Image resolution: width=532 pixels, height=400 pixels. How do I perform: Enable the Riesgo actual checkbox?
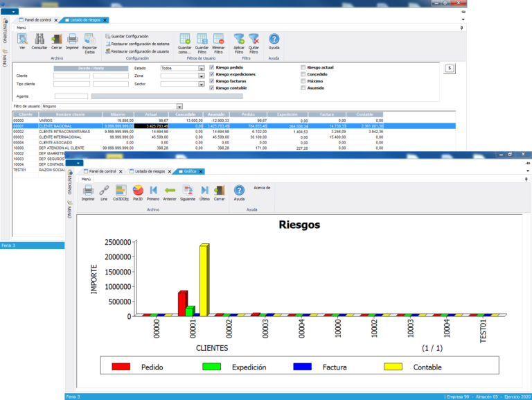[303, 67]
